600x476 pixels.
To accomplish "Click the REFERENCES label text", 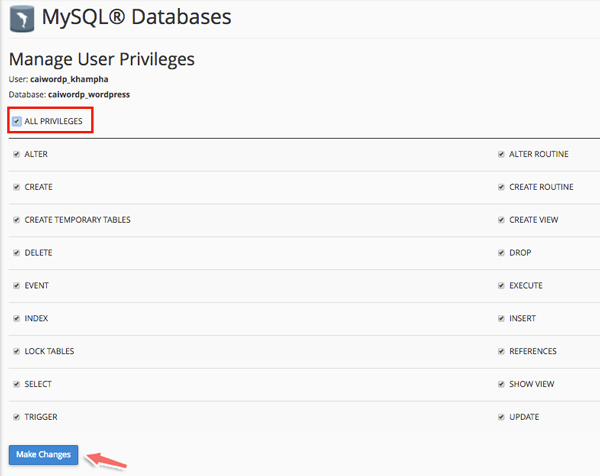I will click(533, 351).
